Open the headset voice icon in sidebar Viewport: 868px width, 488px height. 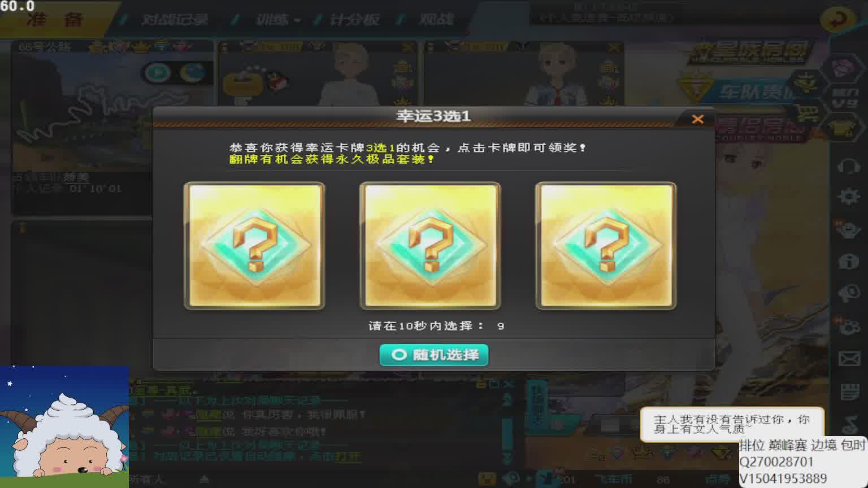coord(849,167)
